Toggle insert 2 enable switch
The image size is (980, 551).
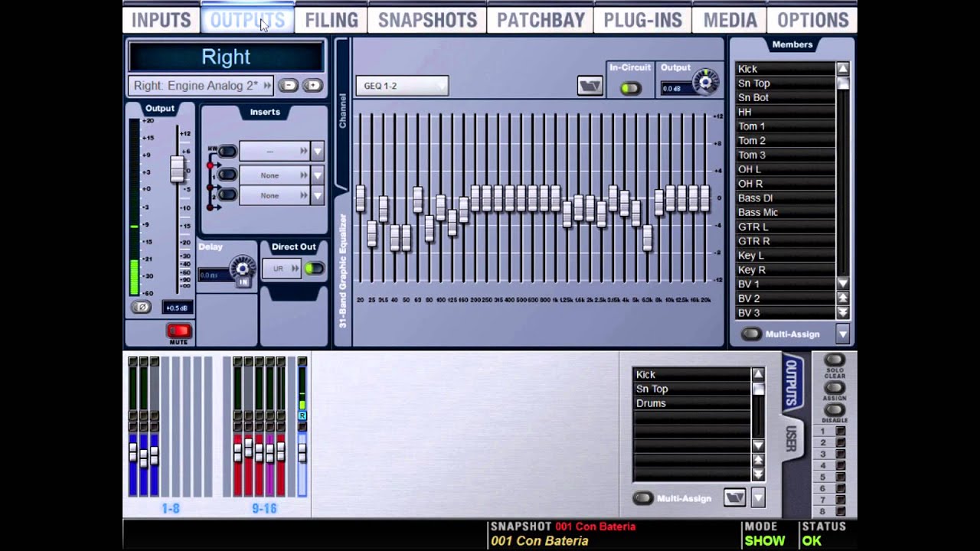tap(227, 195)
